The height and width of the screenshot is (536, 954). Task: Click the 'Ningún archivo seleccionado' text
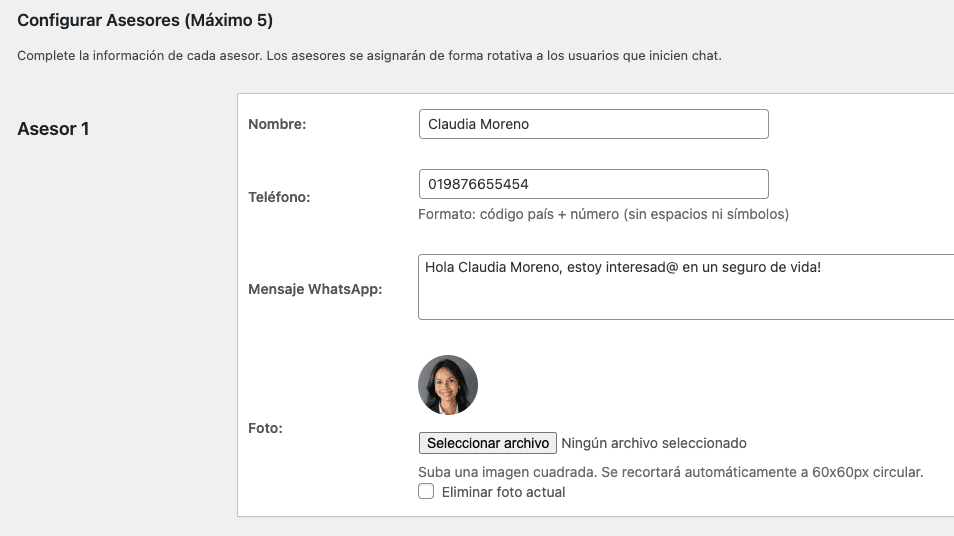654,443
